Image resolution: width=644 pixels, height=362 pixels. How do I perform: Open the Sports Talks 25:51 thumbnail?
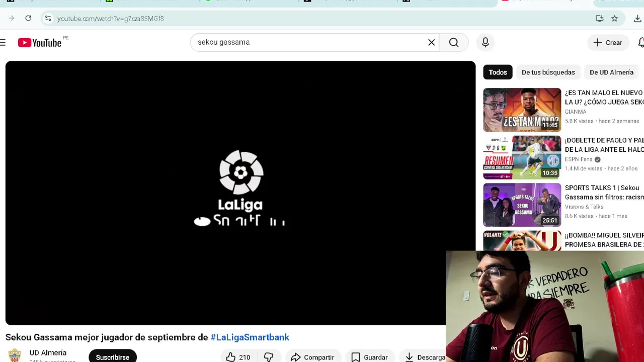(522, 205)
